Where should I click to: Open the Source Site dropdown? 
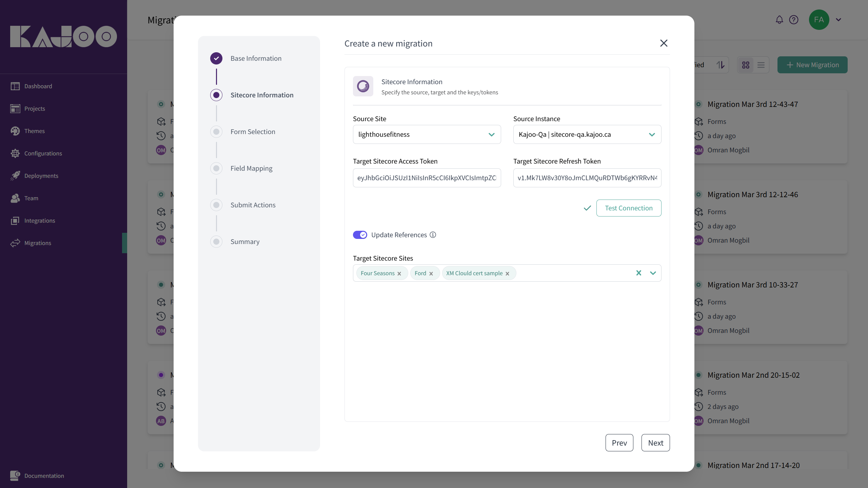pyautogui.click(x=427, y=134)
